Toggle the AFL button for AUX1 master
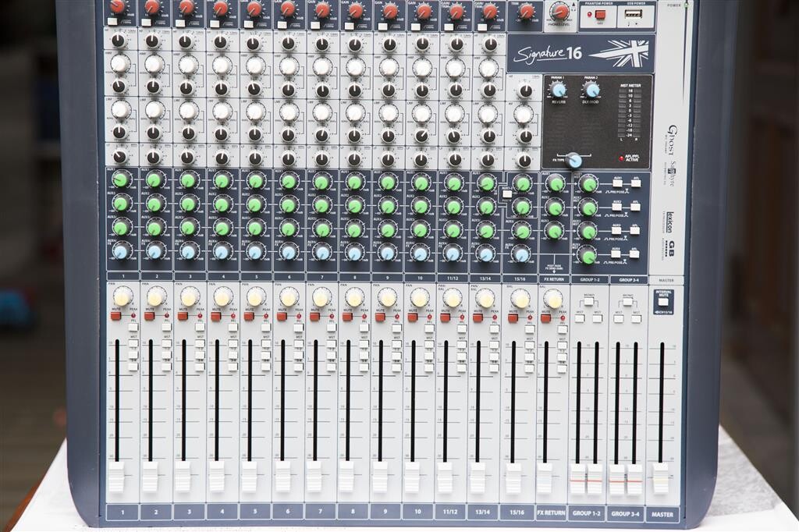This screenshot has height=532, width=799. coord(635,184)
